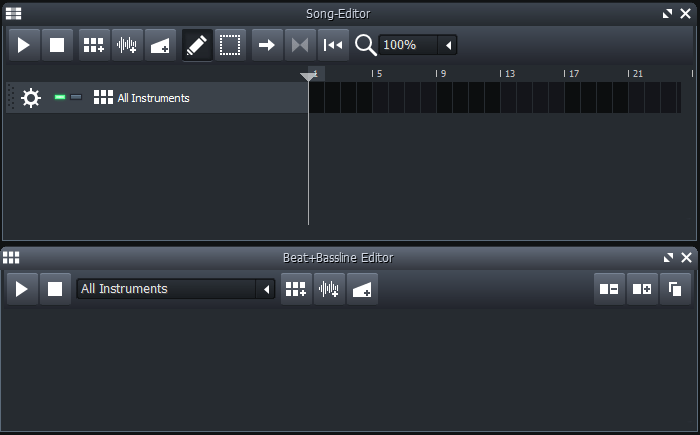Open the 100% zoom dropdown
Viewport: 700px width, 435px height.
449,45
